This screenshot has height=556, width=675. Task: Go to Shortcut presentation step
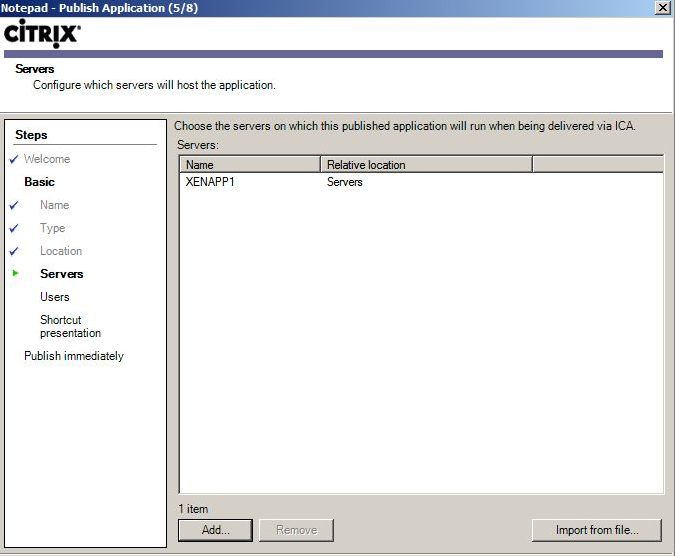pos(70,326)
